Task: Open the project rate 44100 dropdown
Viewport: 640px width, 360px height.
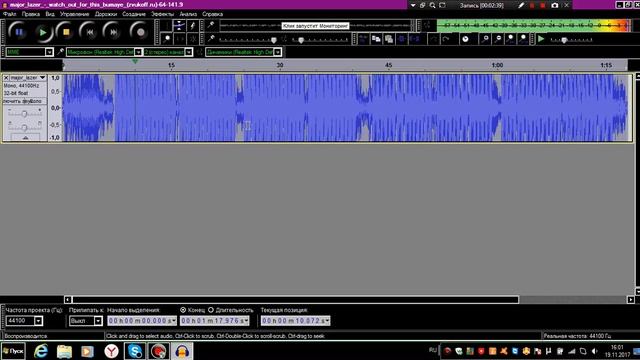Action: [x=38, y=321]
